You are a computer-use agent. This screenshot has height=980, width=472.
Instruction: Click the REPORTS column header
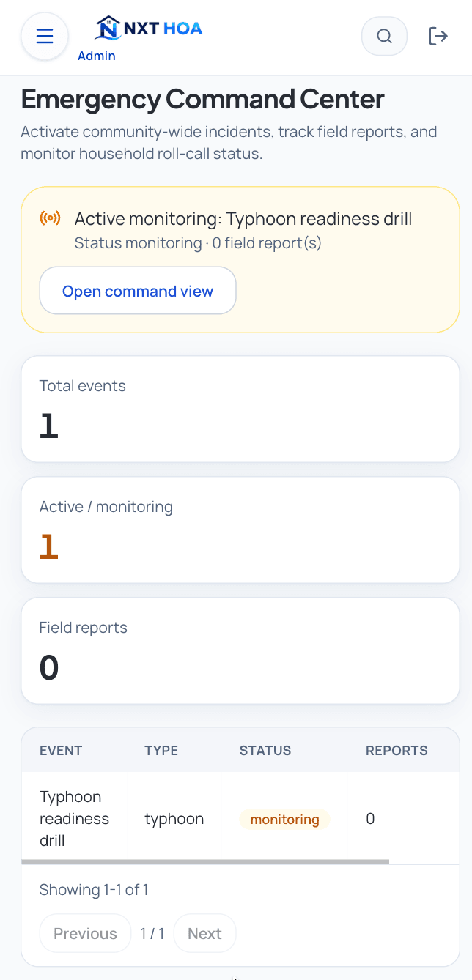pyautogui.click(x=397, y=751)
